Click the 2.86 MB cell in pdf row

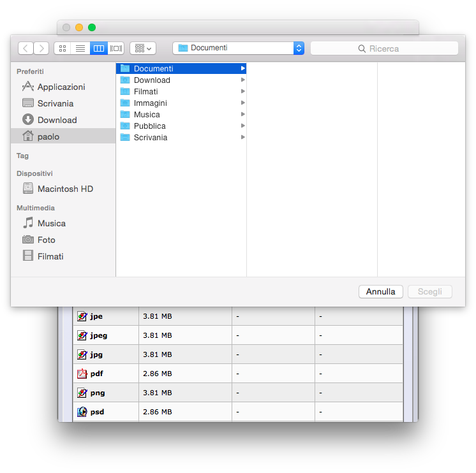coord(185,374)
